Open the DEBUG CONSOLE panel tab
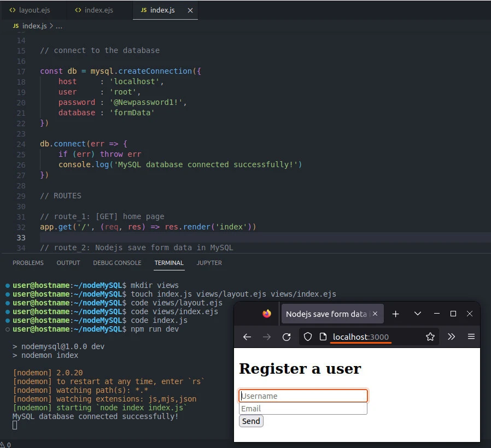 tap(117, 263)
